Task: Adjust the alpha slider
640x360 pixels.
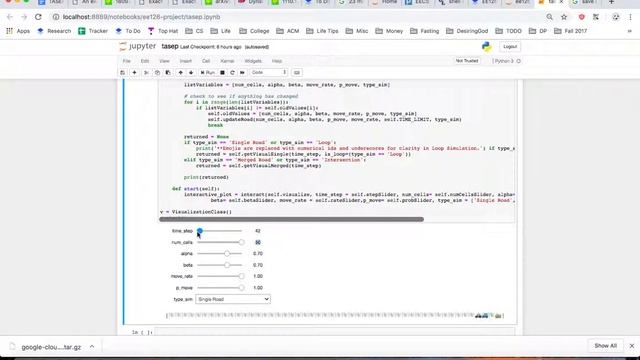Action: (220, 254)
